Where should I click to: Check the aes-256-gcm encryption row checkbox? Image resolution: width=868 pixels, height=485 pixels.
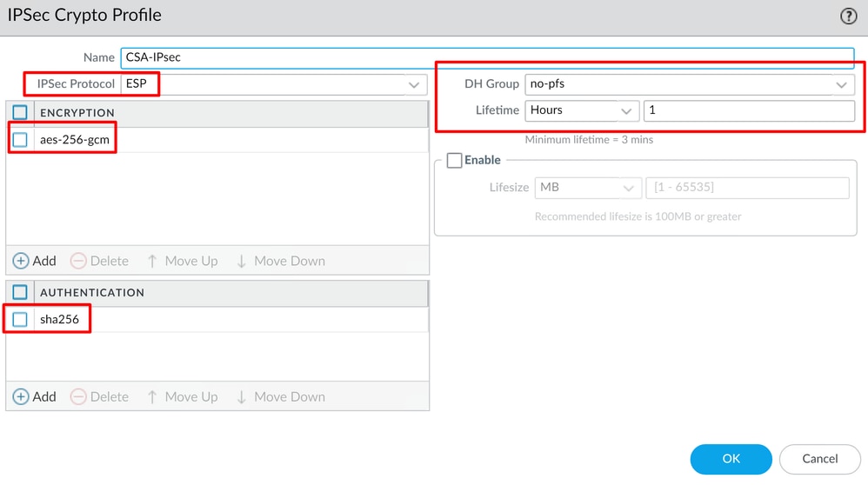[20, 139]
